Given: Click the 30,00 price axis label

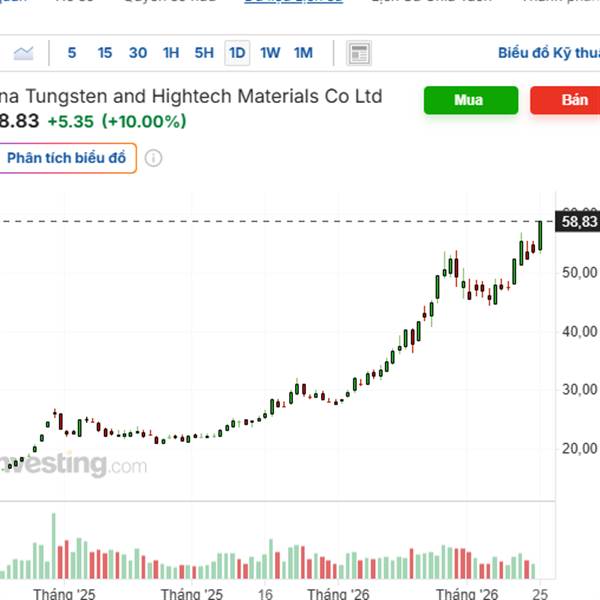Looking at the screenshot, I should click(x=579, y=390).
